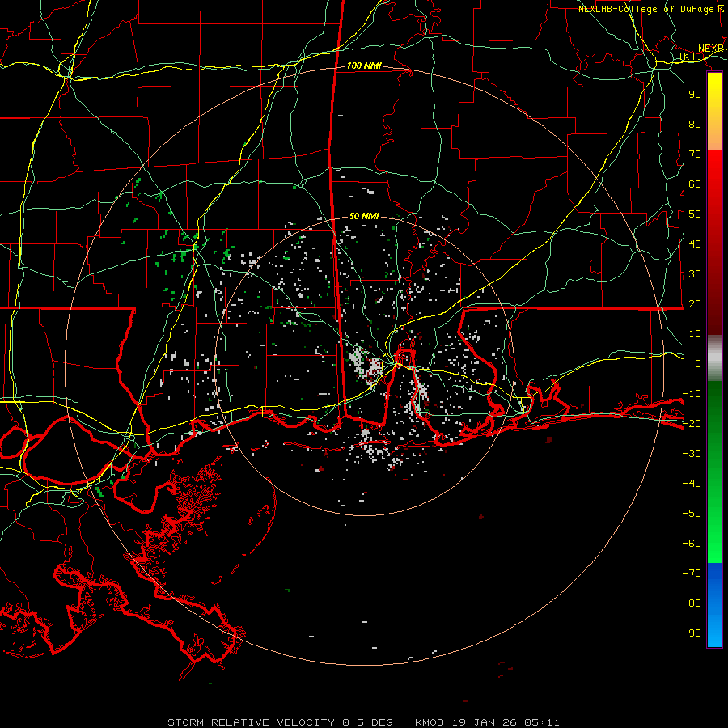Screen dimensions: 728x728
Task: Select the -70 value on the velocity scale
Action: coord(692,574)
